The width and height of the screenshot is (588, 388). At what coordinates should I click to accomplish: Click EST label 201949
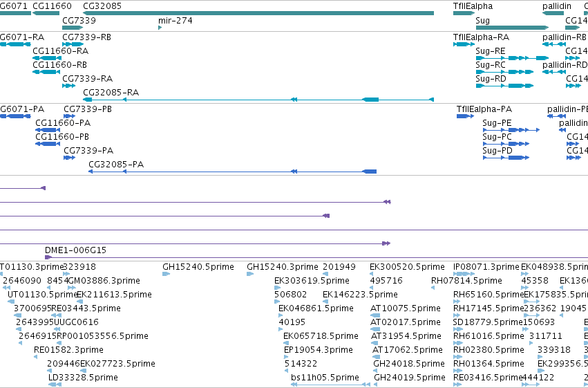(x=339, y=267)
